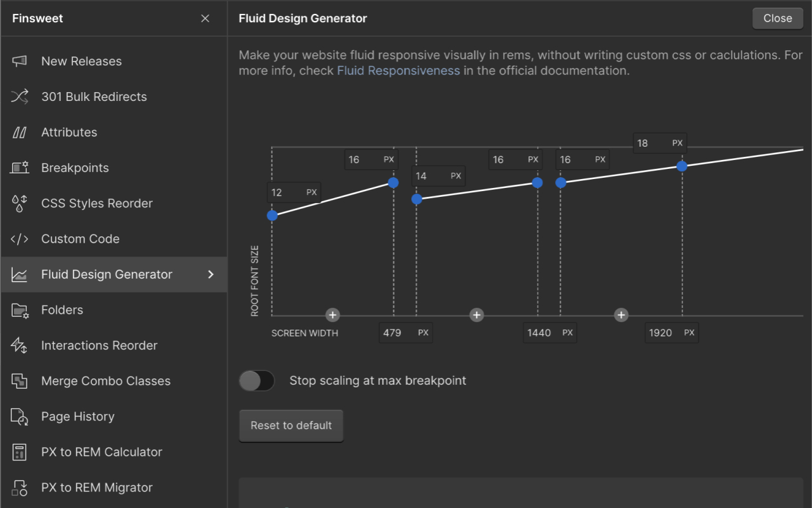The image size is (812, 508).
Task: Open the Interactions Reorder tool
Action: (99, 345)
